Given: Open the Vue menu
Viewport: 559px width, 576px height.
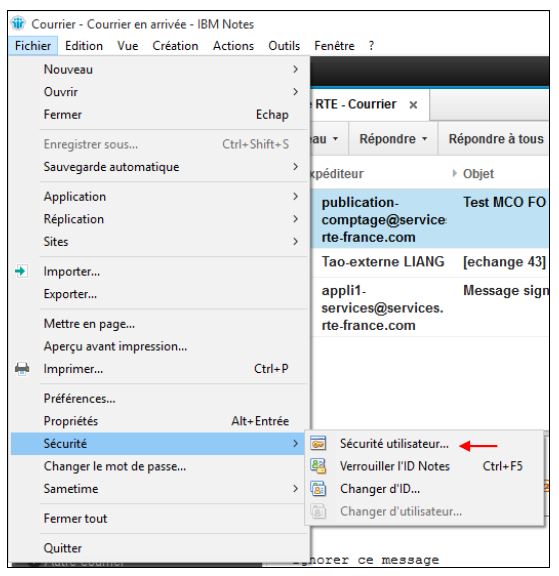Looking at the screenshot, I should click(x=127, y=46).
